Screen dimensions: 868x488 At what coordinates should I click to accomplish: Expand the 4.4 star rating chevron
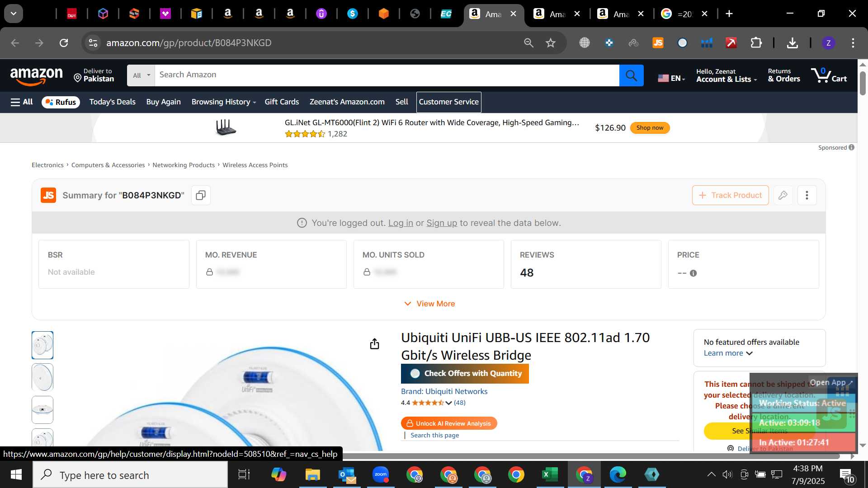(x=448, y=403)
